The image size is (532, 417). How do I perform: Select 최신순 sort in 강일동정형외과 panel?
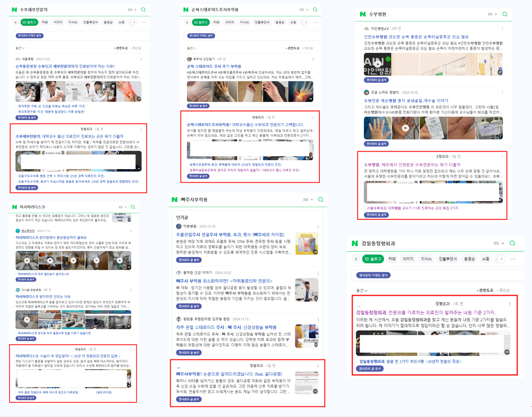(x=504, y=290)
